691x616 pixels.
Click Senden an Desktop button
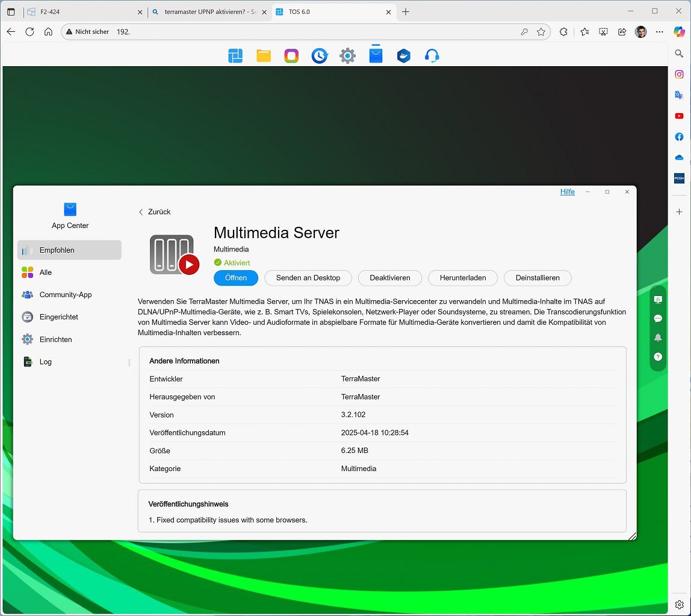tap(308, 278)
